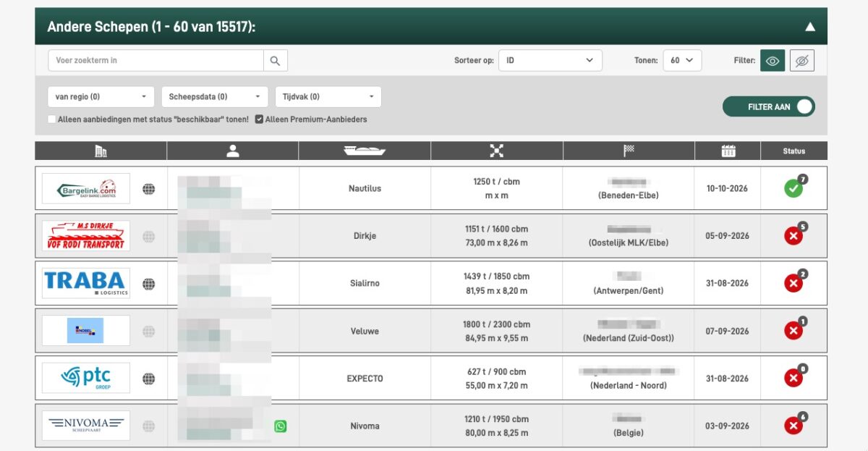868x451 pixels.
Task: Open the TRABA Logistics logo
Action: point(86,283)
